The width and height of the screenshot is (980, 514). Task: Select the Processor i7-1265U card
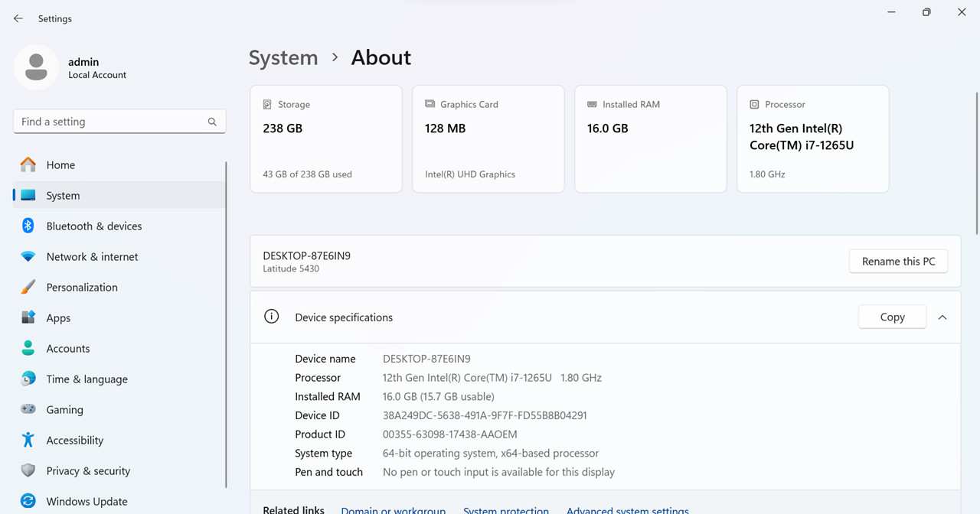coord(813,138)
